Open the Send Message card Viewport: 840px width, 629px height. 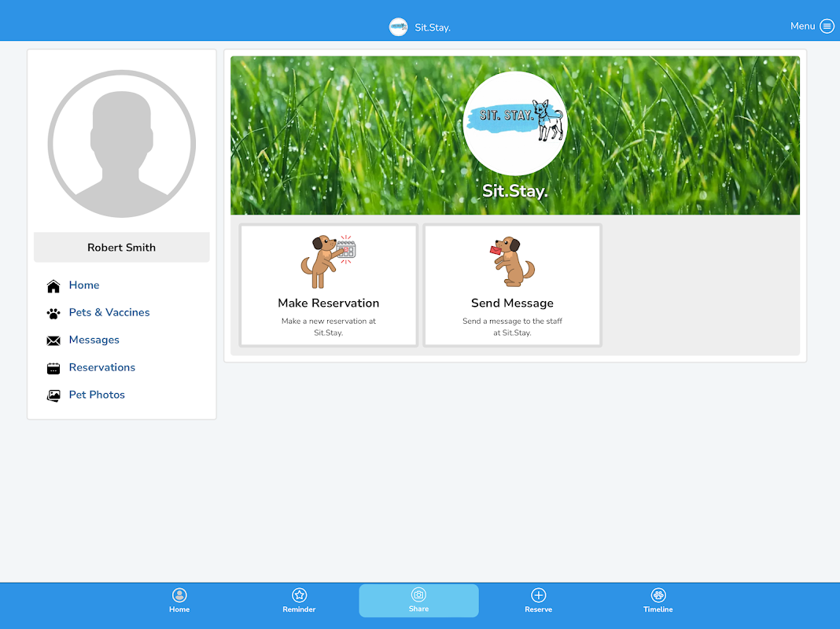pyautogui.click(x=513, y=285)
